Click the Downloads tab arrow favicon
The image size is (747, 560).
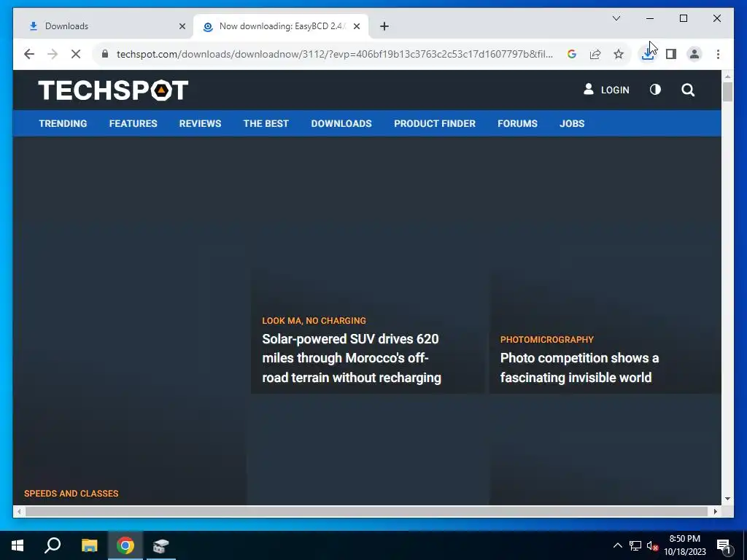pos(34,26)
